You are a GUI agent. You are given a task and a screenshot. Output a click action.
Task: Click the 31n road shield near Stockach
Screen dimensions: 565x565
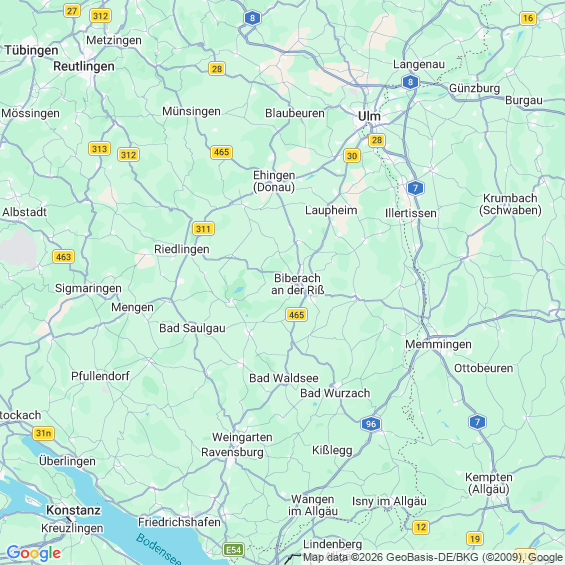(43, 433)
